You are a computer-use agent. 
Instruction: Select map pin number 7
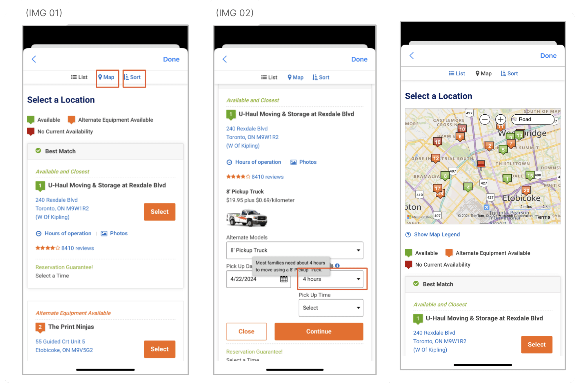point(511,143)
